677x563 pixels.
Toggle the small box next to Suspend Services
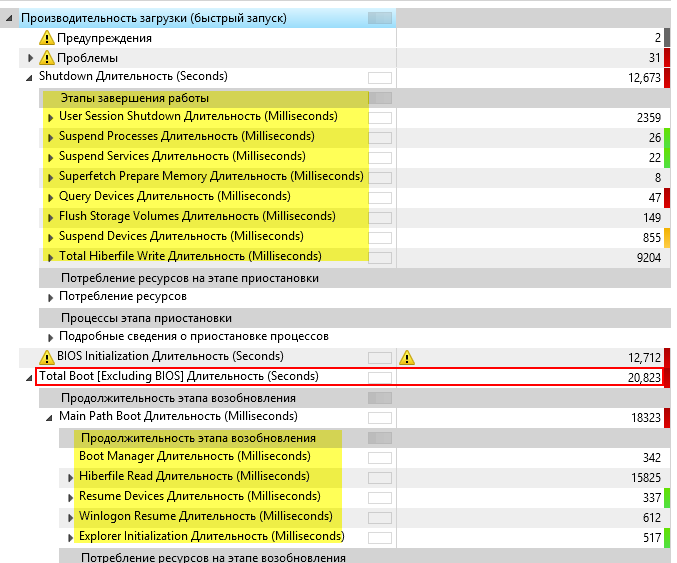point(380,157)
